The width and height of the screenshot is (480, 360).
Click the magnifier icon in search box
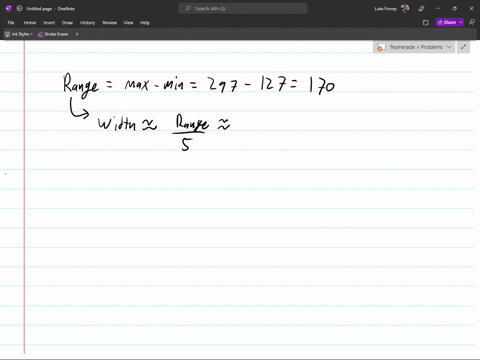pyautogui.click(x=188, y=9)
